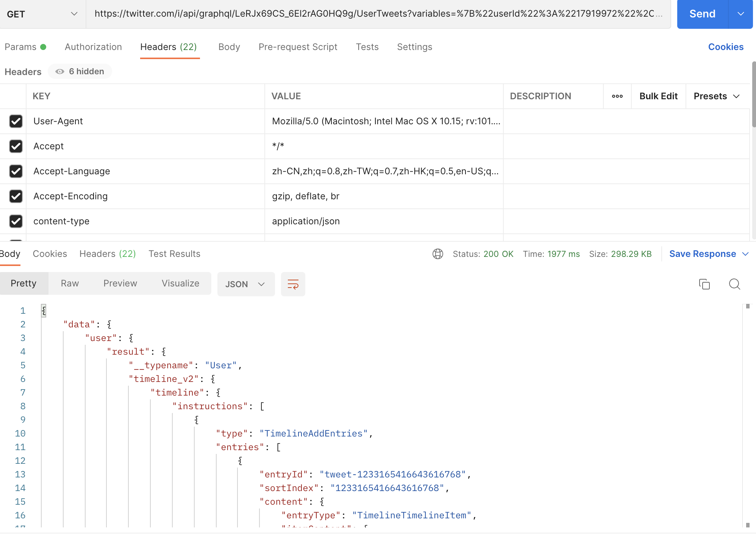Select the Raw response view
Viewport: 756px width, 535px height.
(70, 283)
